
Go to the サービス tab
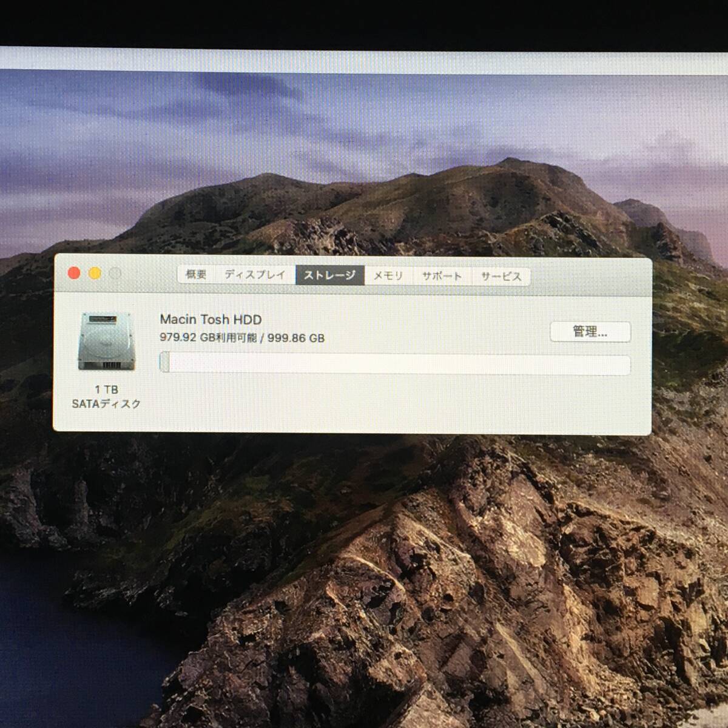coord(501,277)
